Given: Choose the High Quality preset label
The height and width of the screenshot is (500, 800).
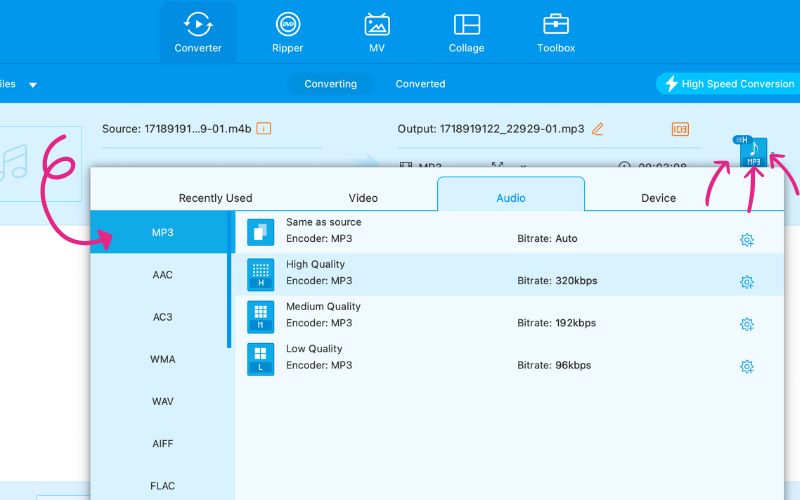Looking at the screenshot, I should [x=315, y=264].
